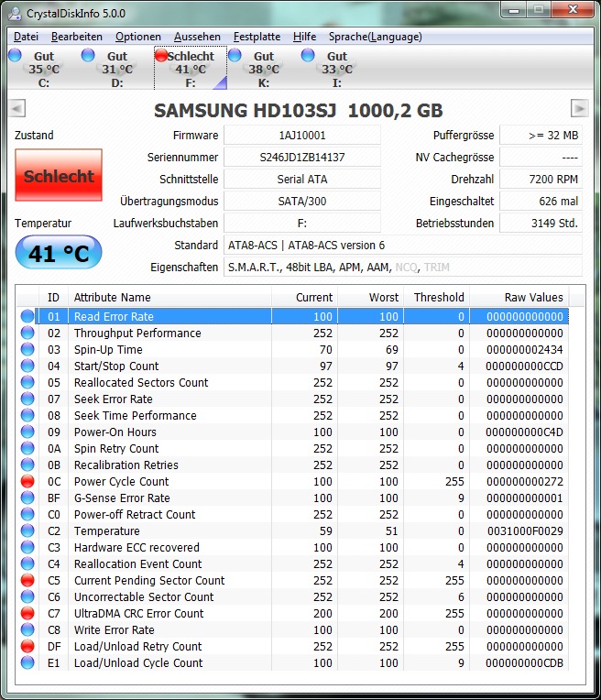
Task: Select drive K: tab showing 38 °C
Action: 264,69
